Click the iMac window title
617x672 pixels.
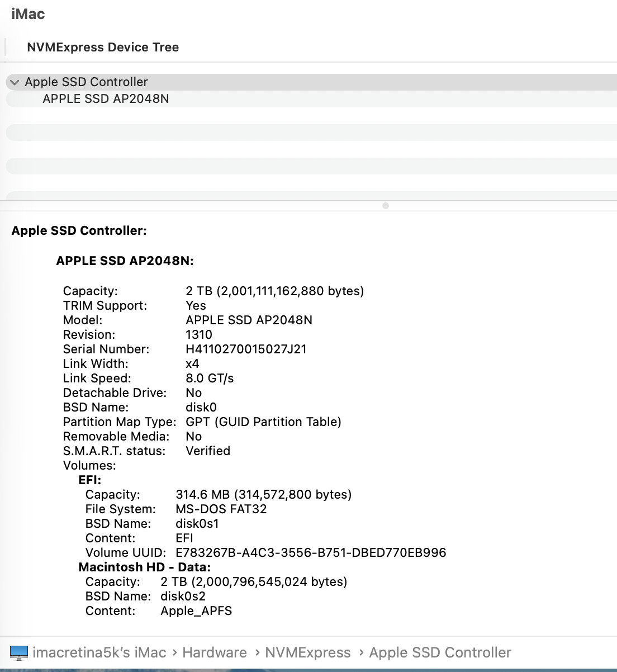point(28,14)
